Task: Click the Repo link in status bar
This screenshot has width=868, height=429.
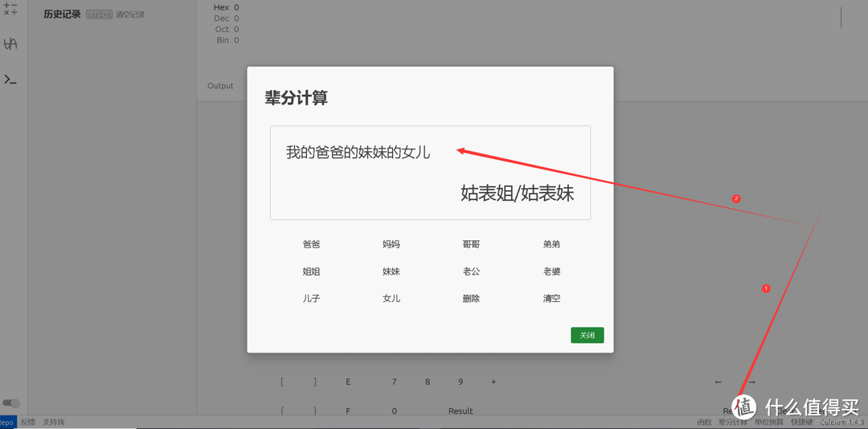Action: 6,423
